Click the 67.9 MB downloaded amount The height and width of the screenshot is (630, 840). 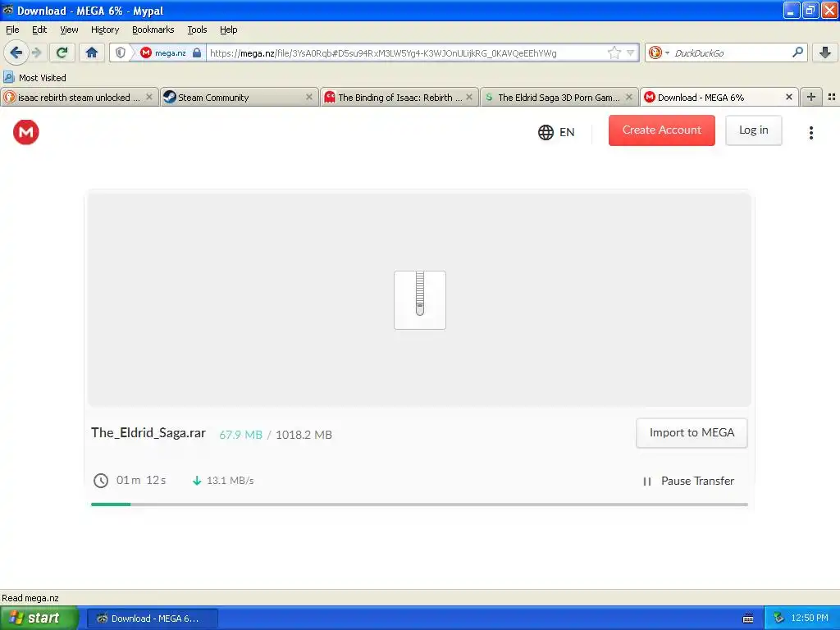tap(240, 435)
